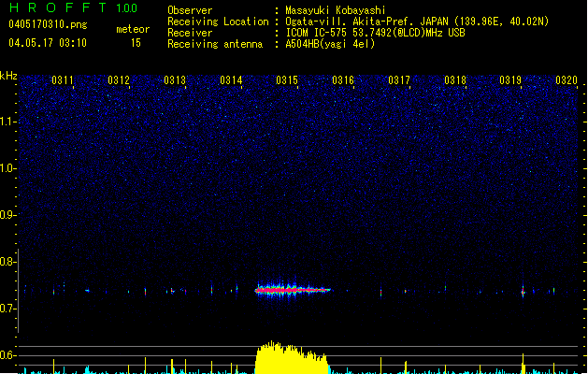Screen dimensions: 588x374
Task: Click the 0320 time marker
Action: pos(566,80)
